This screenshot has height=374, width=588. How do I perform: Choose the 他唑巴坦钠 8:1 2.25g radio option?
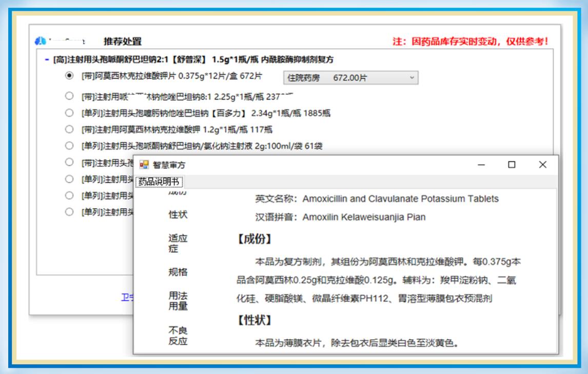[69, 96]
